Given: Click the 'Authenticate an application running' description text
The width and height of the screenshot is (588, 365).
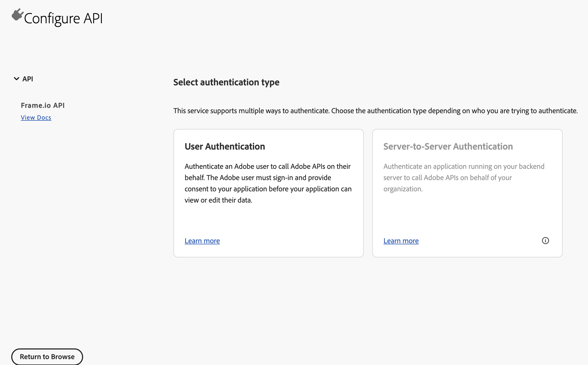Looking at the screenshot, I should pyautogui.click(x=464, y=178).
